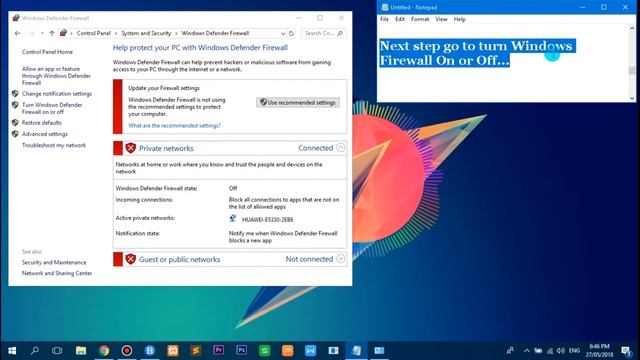Click Control Panel breadcrumb in address bar
Viewport: 640px width, 360px height.
click(93, 33)
